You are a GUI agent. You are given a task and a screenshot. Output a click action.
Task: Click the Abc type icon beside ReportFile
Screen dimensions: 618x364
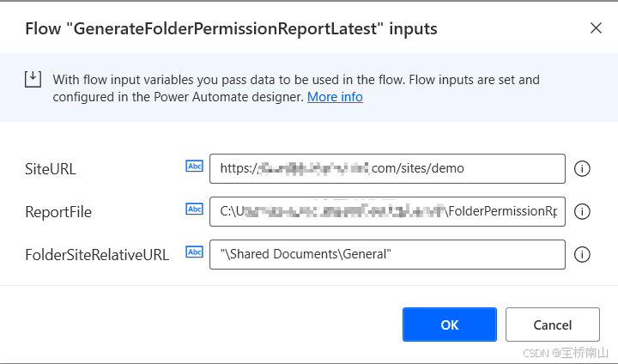pyautogui.click(x=194, y=209)
